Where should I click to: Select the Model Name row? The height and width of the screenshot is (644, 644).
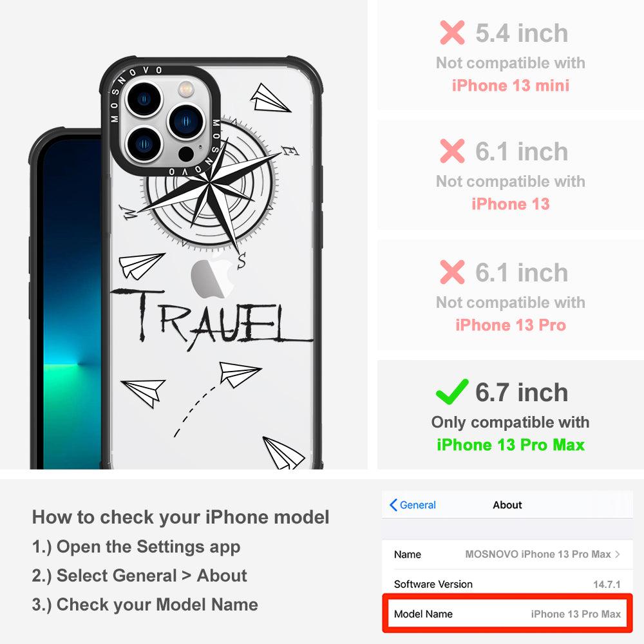tap(507, 614)
